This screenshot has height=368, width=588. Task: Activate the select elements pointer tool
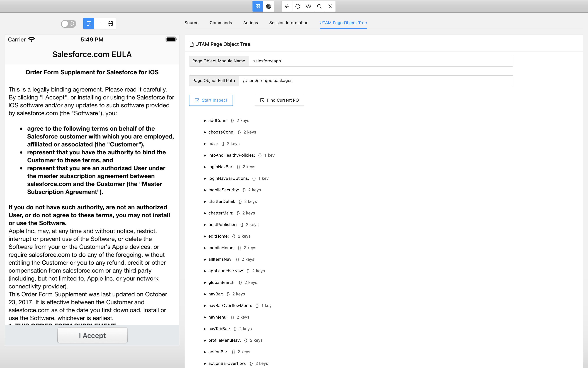(x=89, y=23)
